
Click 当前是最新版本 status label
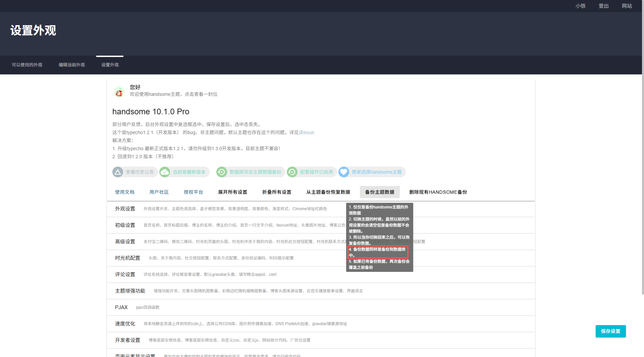point(189,172)
